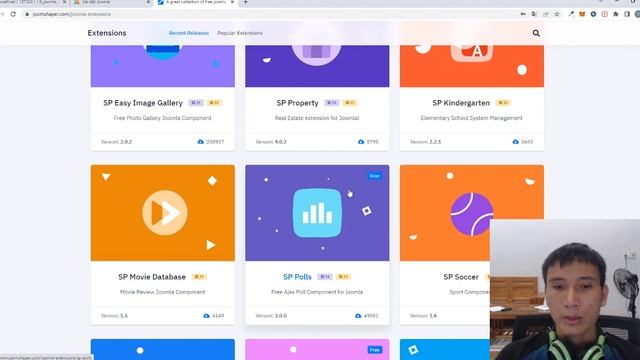Click the red square extension icon in toolbar
The image size is (640, 360).
point(604,14)
